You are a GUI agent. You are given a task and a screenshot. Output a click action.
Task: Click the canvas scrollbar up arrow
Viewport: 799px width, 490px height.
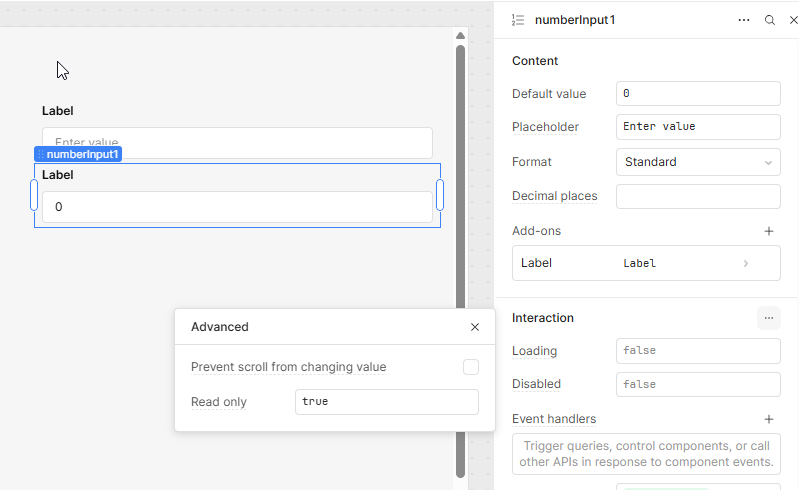tap(460, 36)
